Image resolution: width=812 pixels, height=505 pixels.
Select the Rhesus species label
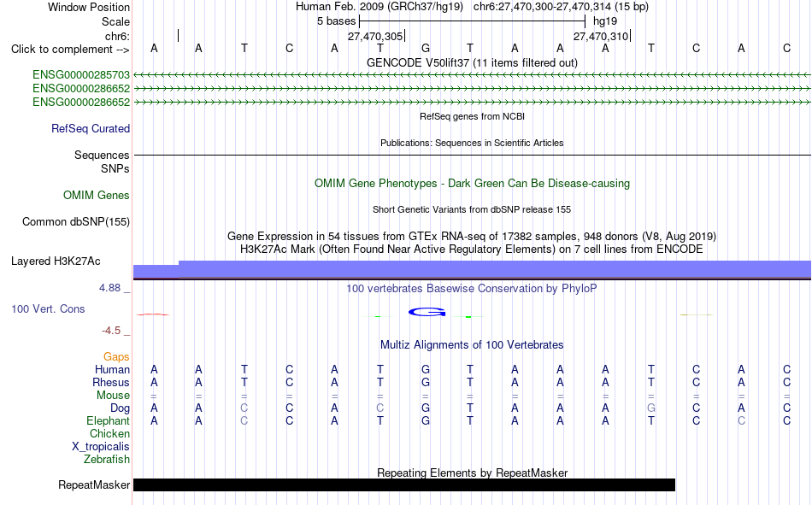coord(111,382)
